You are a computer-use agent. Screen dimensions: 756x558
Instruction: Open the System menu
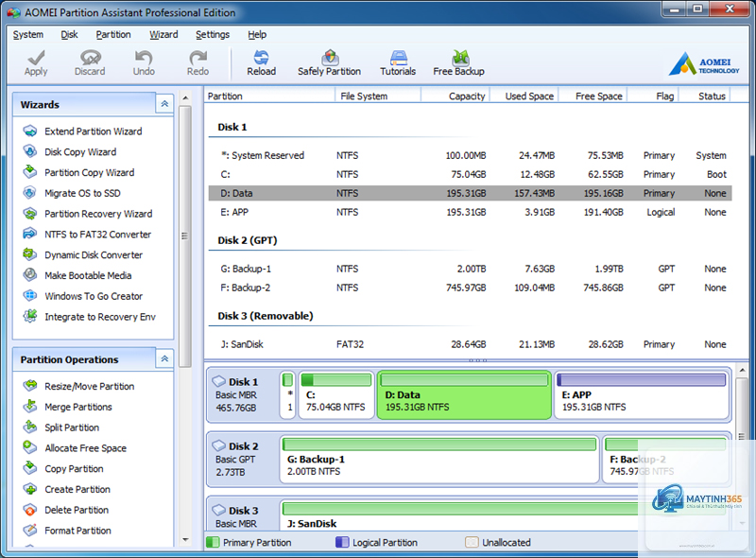[28, 34]
